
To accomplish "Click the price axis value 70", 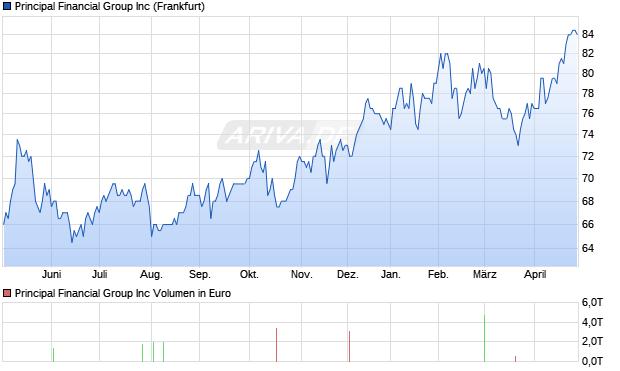I will point(588,178).
